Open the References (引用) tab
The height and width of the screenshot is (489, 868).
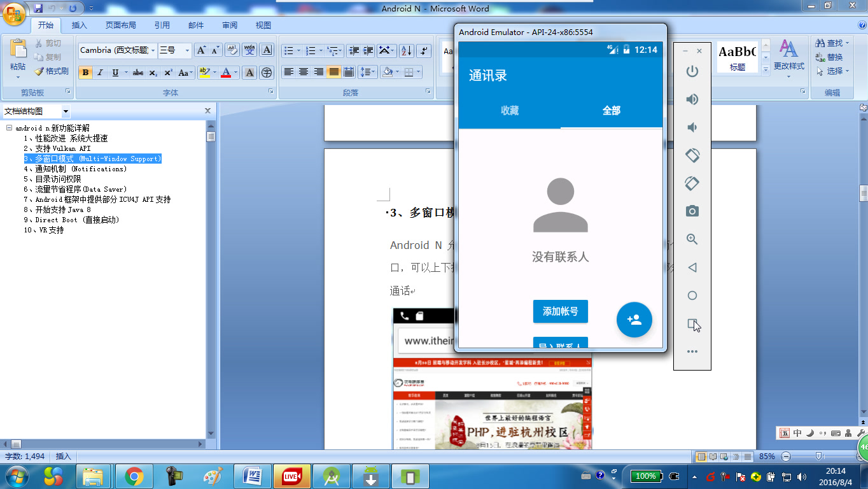click(x=162, y=25)
